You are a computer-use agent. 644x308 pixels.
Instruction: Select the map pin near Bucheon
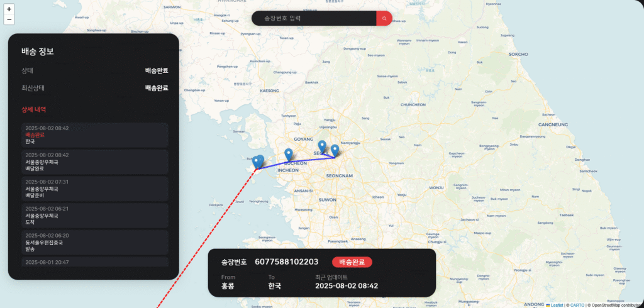tap(289, 155)
